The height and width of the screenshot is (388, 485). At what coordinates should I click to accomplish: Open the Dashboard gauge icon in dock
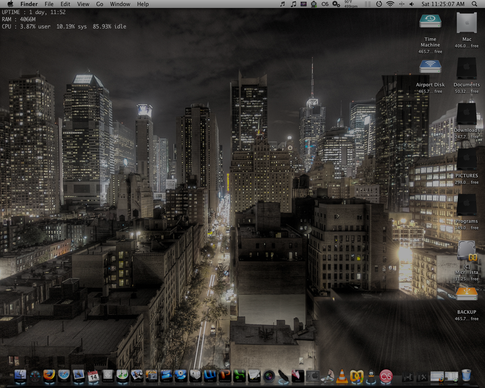click(35, 376)
